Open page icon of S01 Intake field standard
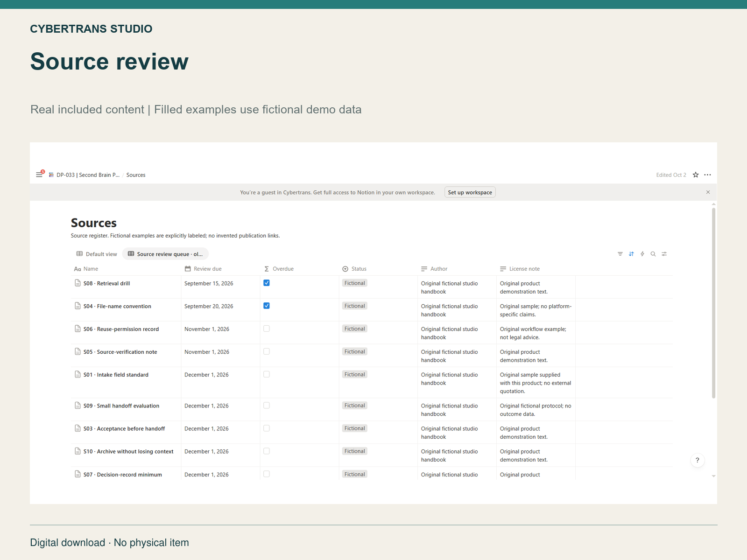 (78, 374)
